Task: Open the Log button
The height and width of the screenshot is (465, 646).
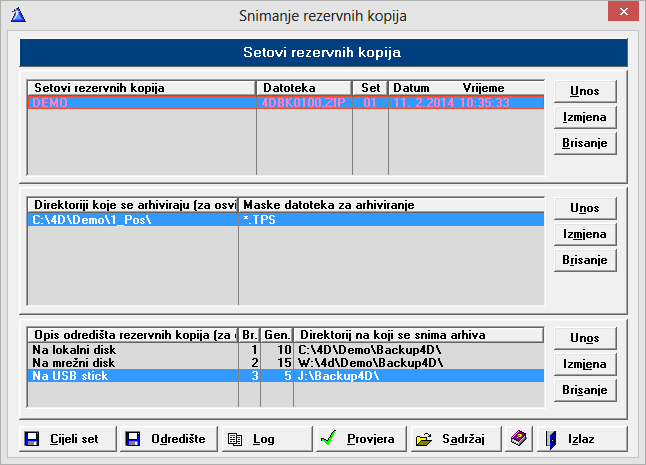Action: tap(267, 439)
